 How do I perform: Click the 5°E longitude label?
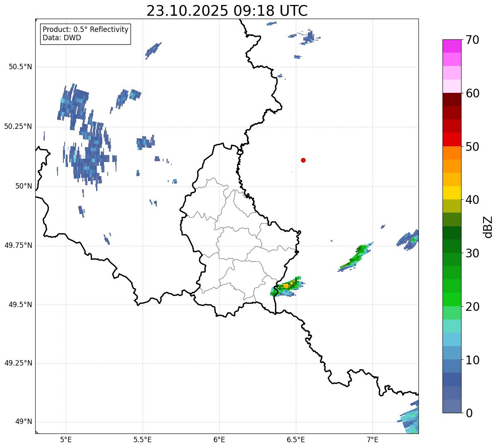[66, 439]
